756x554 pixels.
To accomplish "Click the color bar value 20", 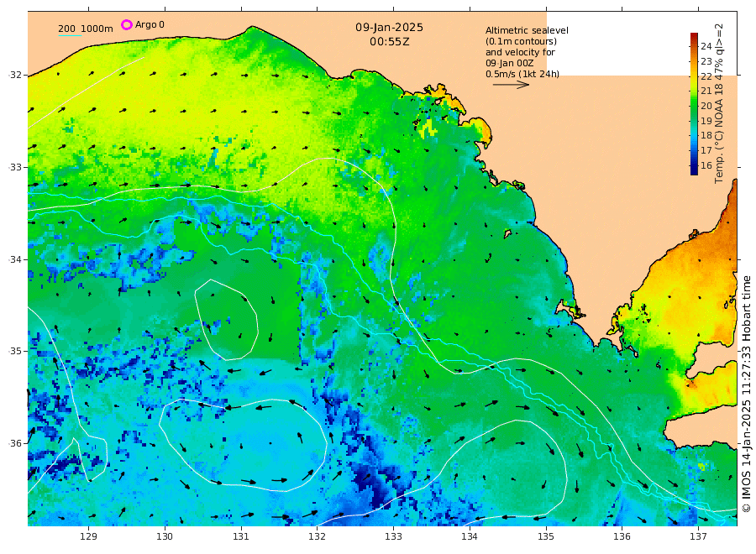I will point(706,106).
